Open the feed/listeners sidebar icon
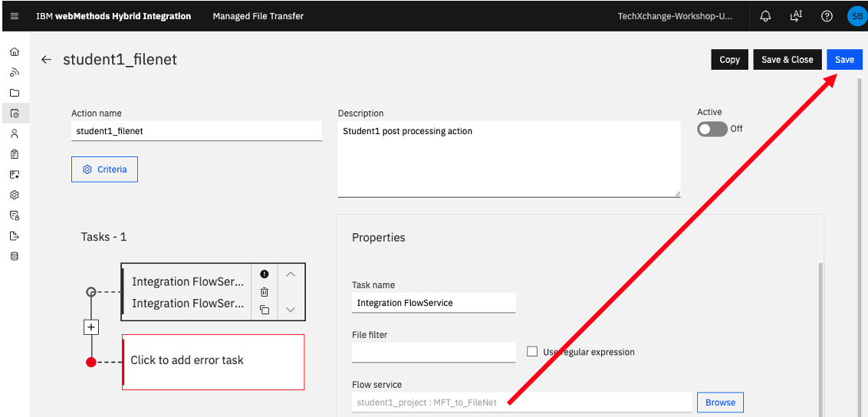This screenshot has height=417, width=868. (x=15, y=73)
